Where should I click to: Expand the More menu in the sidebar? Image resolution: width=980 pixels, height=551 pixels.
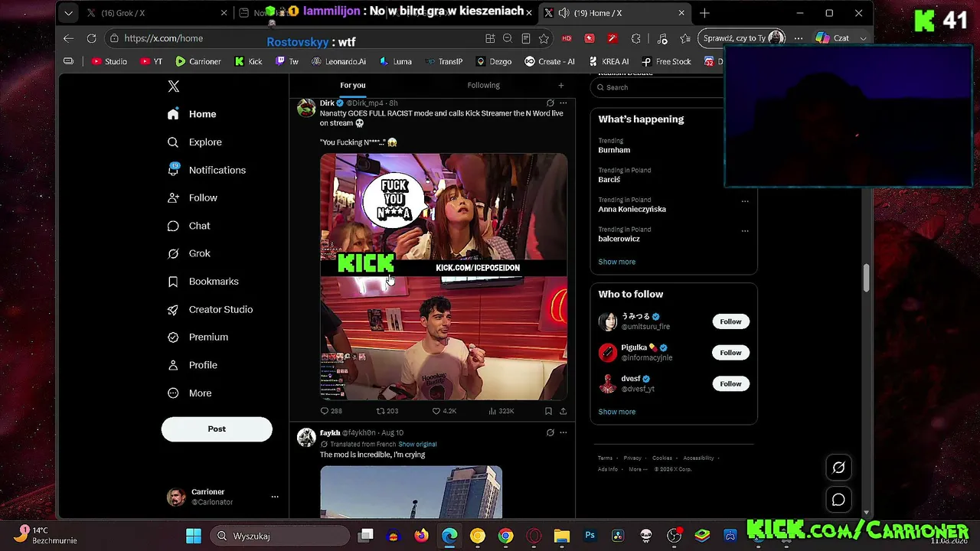tap(189, 393)
